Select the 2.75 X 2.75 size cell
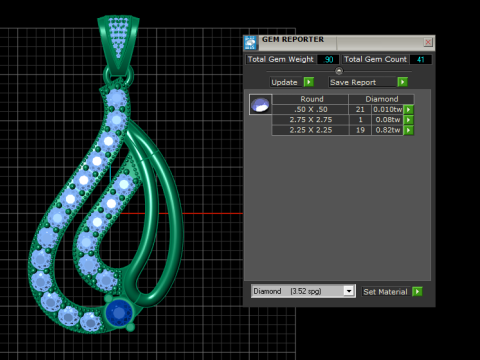 coord(311,120)
